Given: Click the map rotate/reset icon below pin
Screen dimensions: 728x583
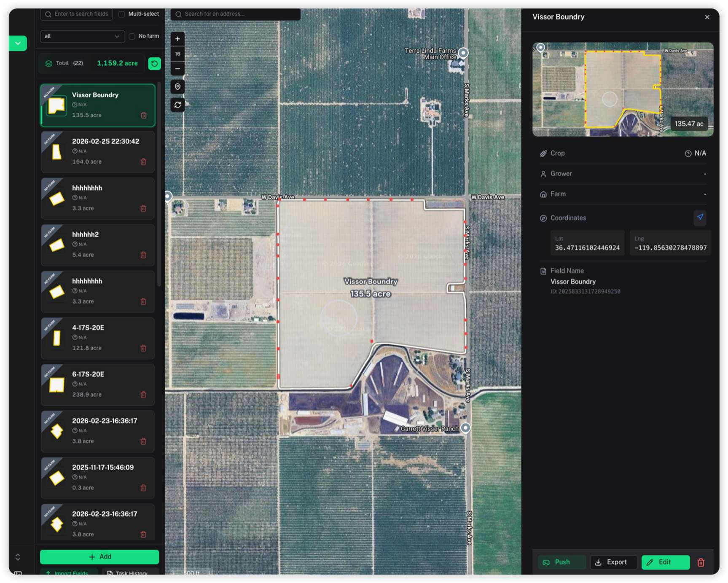Looking at the screenshot, I should tap(177, 105).
